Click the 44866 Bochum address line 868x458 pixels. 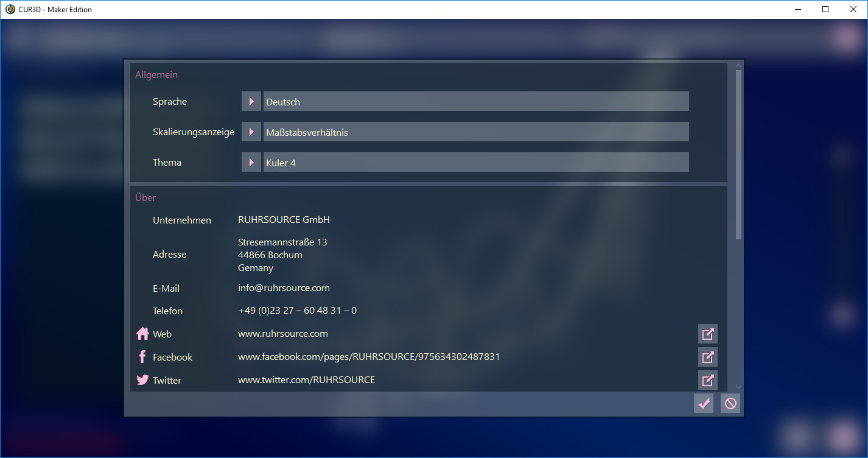click(x=270, y=255)
